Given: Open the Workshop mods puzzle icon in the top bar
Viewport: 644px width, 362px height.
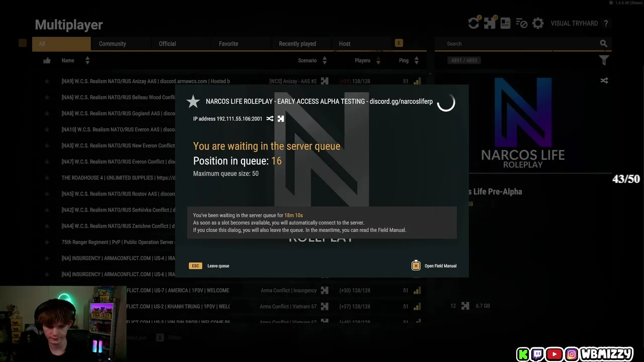Looking at the screenshot, I should 490,23.
